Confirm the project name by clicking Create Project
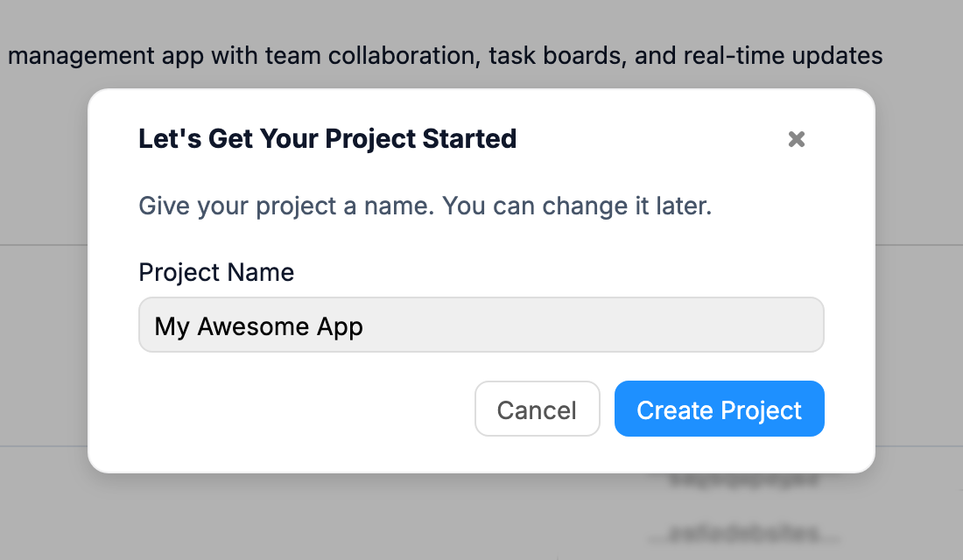This screenshot has width=963, height=560. (719, 409)
